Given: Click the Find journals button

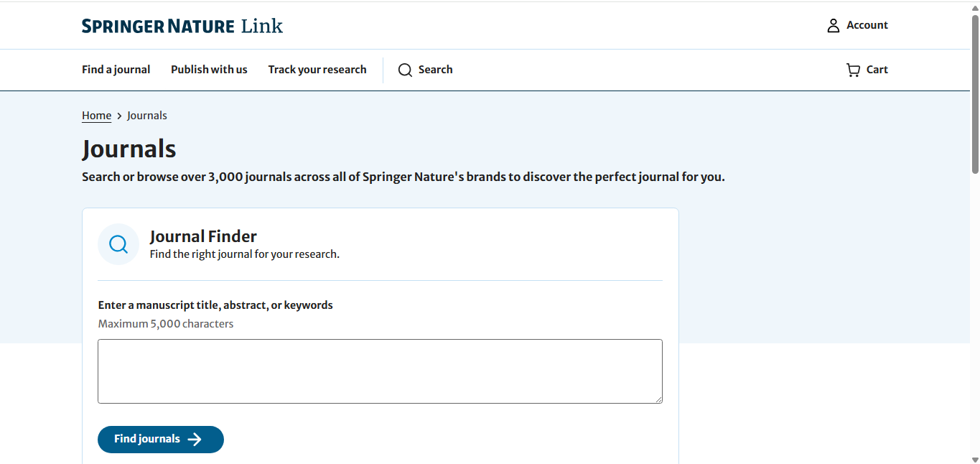Looking at the screenshot, I should pyautogui.click(x=161, y=440).
